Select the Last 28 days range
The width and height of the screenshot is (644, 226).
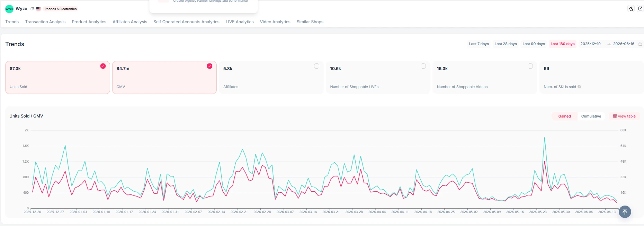click(506, 44)
